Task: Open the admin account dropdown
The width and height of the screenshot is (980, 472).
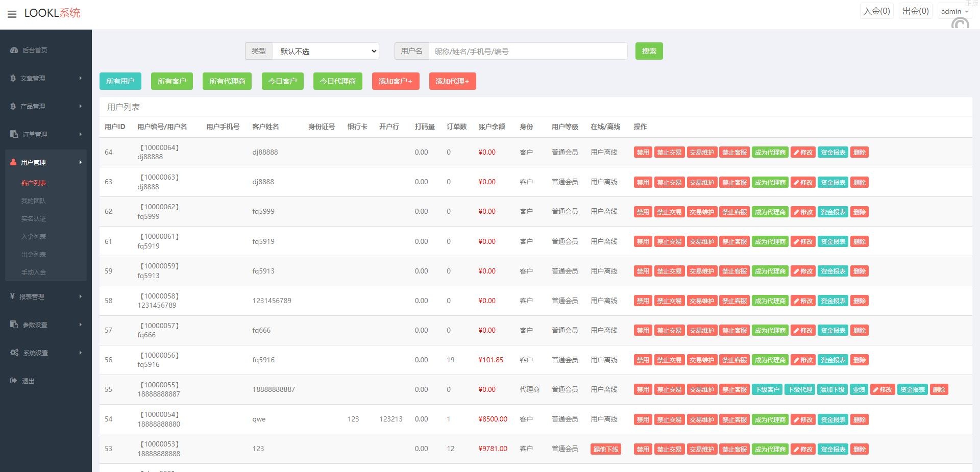Action: 954,11
